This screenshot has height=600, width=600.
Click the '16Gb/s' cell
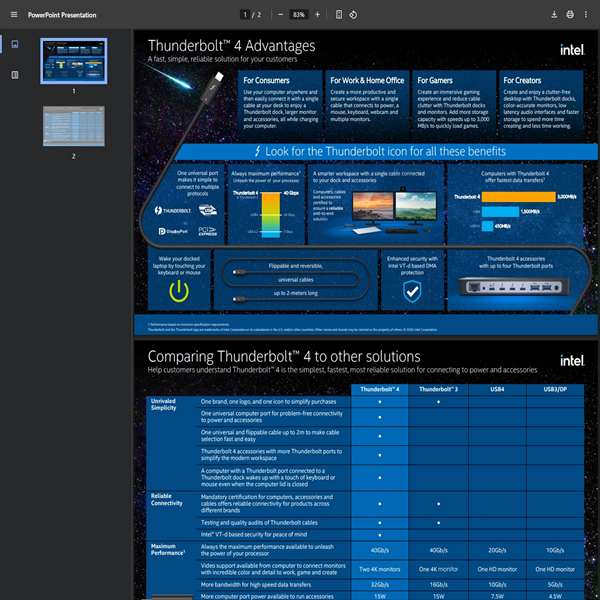(x=439, y=585)
